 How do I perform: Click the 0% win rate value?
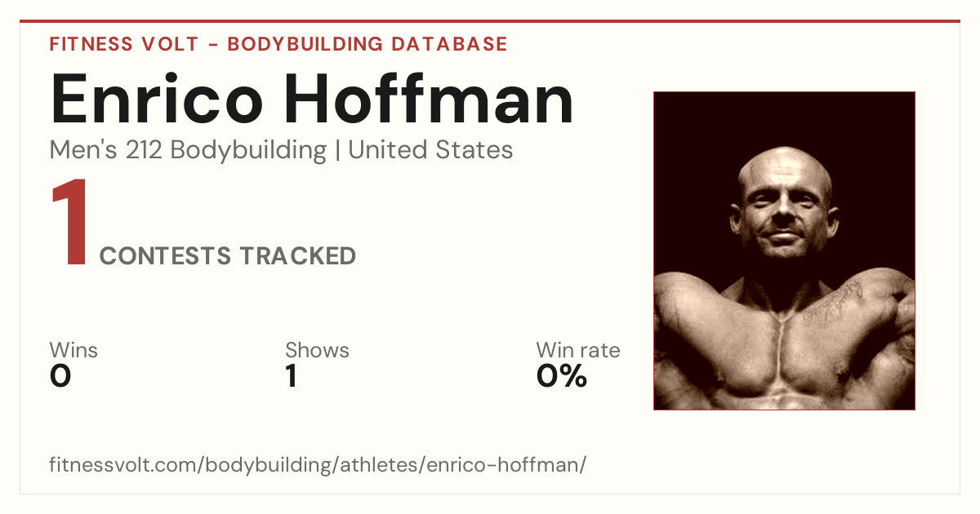562,376
